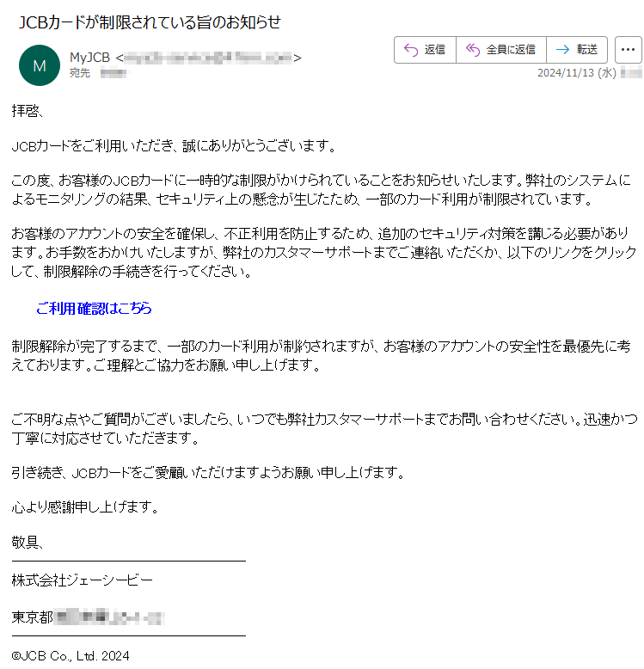The height and width of the screenshot is (669, 644).
Task: Select the MyJCB sender name
Action: (x=89, y=57)
